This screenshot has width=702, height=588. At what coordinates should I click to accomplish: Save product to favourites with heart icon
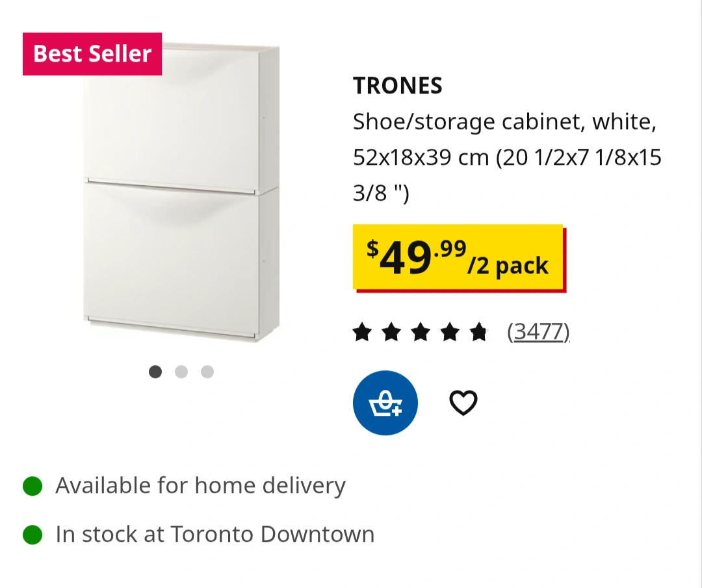tap(463, 403)
